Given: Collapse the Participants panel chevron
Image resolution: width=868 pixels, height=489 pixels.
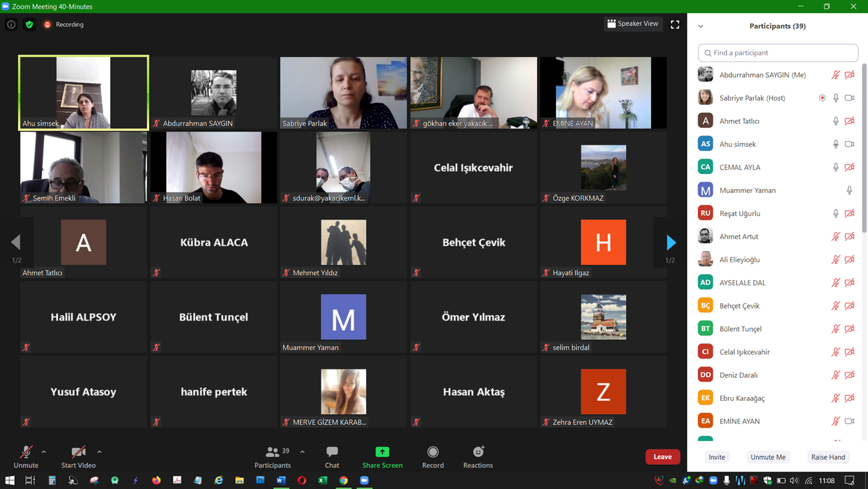Looking at the screenshot, I should [x=701, y=26].
